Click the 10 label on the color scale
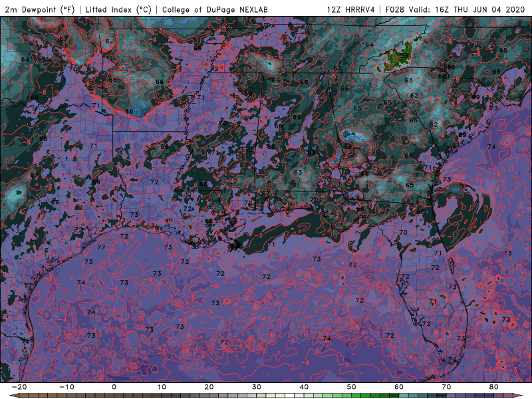Viewport: 532px width, 399px height. pos(162,387)
